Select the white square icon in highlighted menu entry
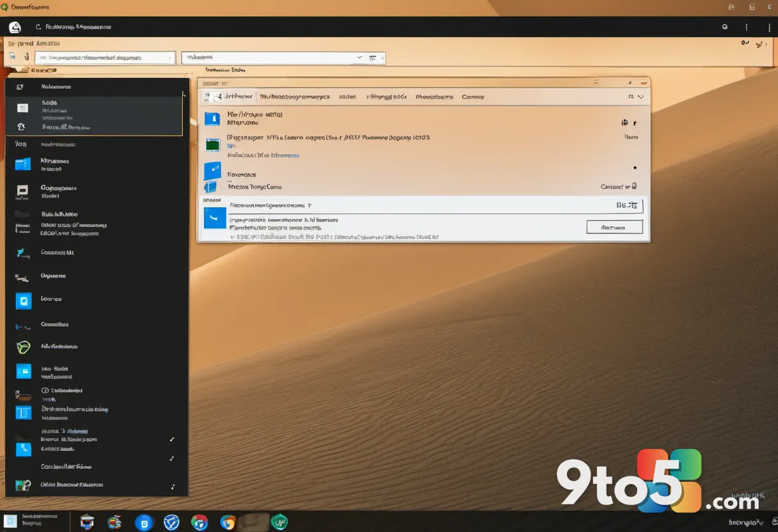This screenshot has height=532, width=778. click(x=22, y=108)
